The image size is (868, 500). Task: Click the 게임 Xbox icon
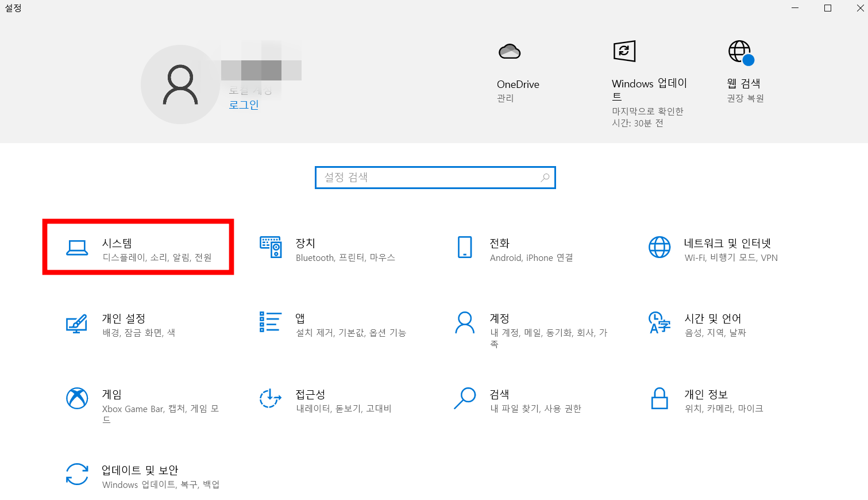tap(77, 398)
